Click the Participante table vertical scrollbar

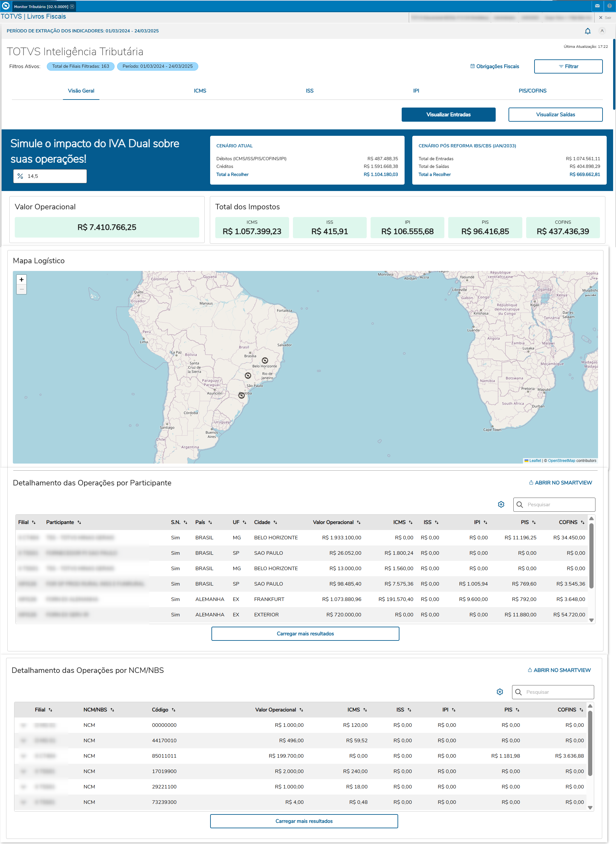click(591, 556)
